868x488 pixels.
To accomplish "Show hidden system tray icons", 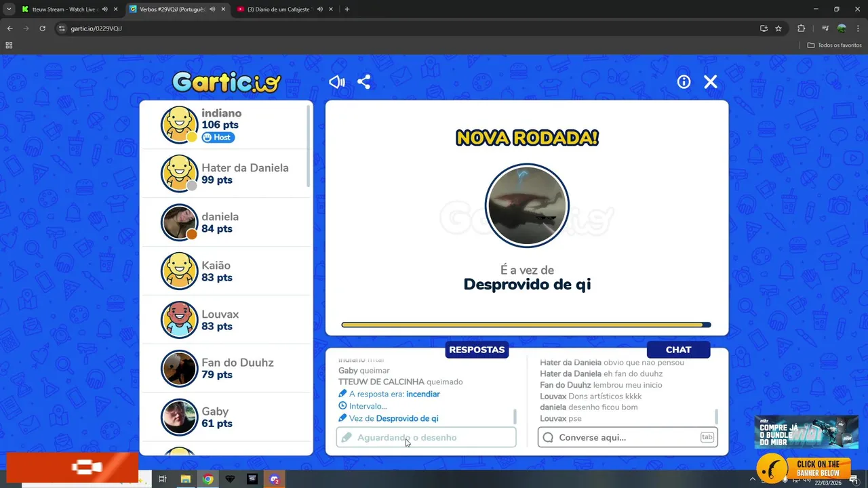I will point(752,479).
